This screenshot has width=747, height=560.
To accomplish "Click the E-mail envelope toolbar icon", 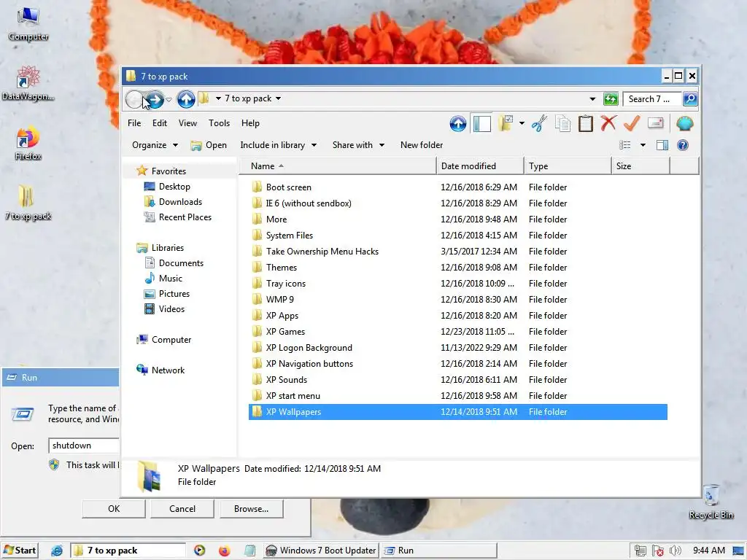I will coord(656,123).
